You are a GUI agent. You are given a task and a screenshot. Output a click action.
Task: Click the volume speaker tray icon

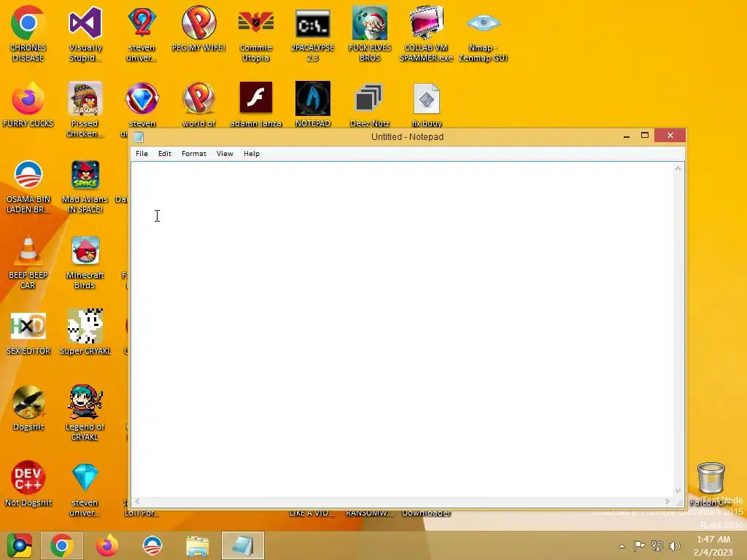[675, 545]
